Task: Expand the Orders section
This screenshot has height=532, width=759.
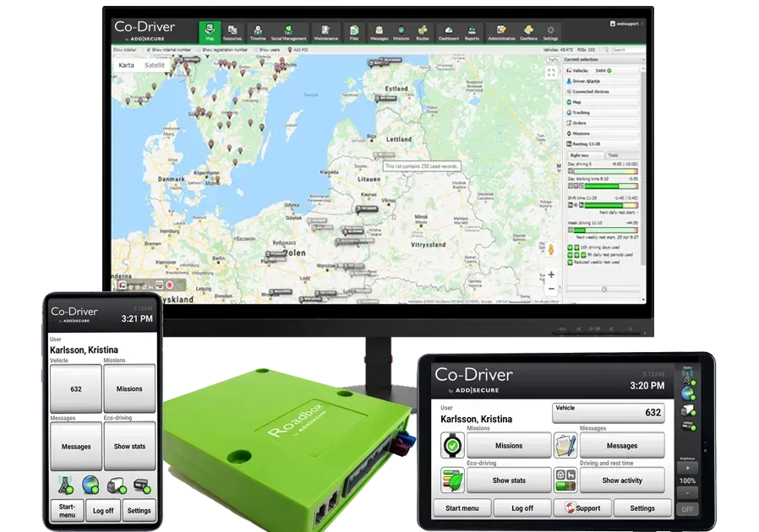Action: [590, 122]
